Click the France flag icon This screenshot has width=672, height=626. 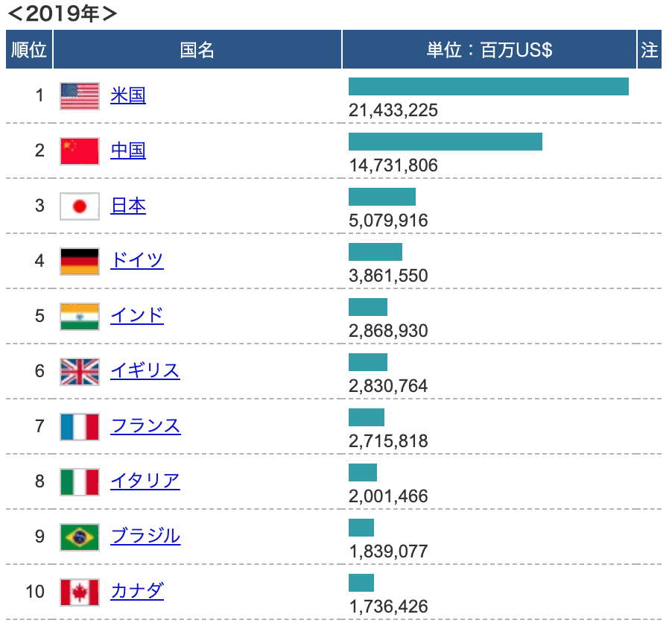(x=79, y=427)
